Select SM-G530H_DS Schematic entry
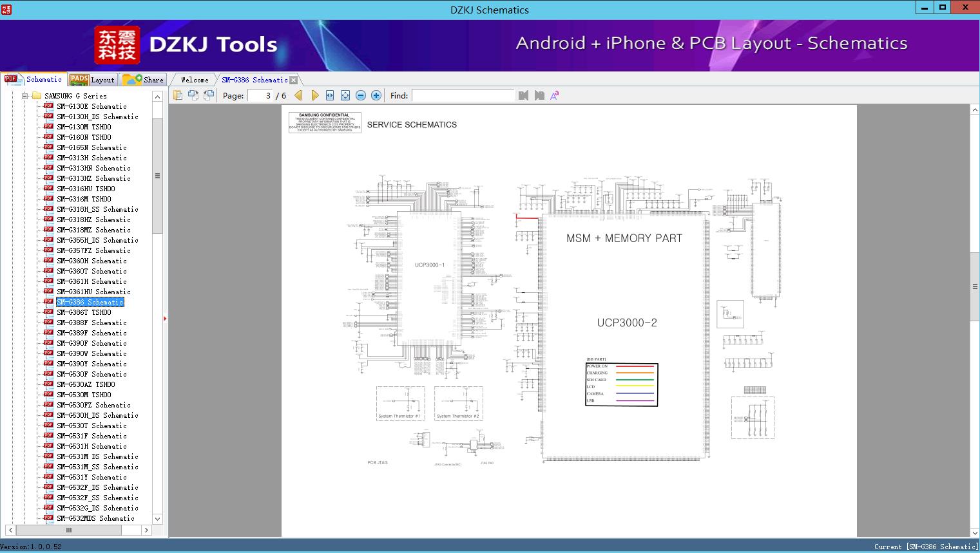The width and height of the screenshot is (980, 553). (97, 415)
